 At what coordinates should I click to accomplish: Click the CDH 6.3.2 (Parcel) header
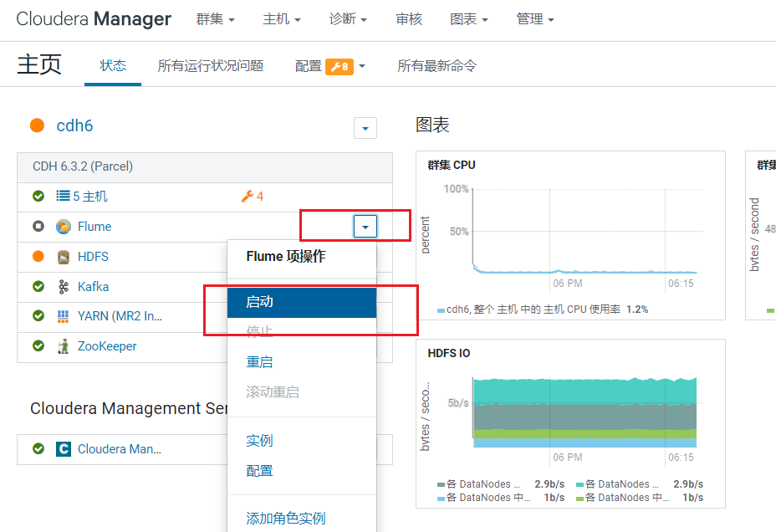point(205,166)
